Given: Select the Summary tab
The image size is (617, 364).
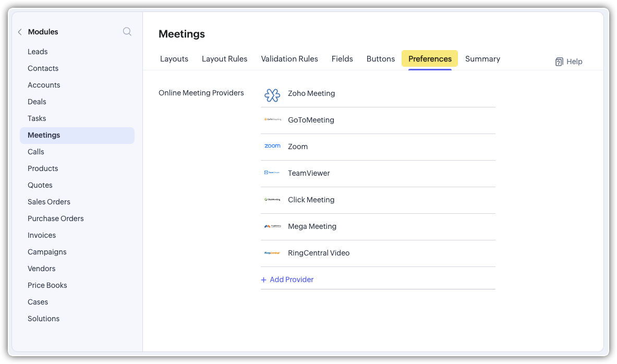Looking at the screenshot, I should point(482,59).
